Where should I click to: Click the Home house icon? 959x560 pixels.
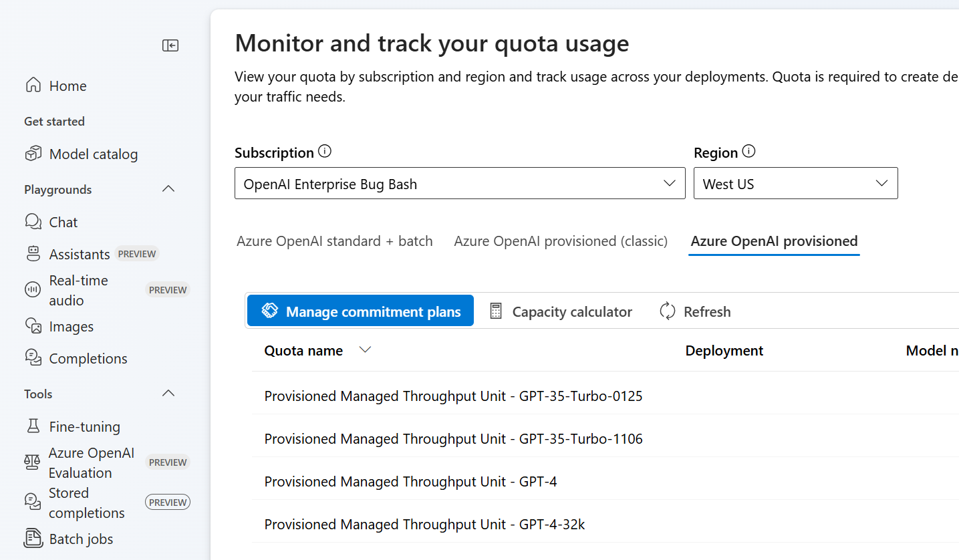[33, 86]
